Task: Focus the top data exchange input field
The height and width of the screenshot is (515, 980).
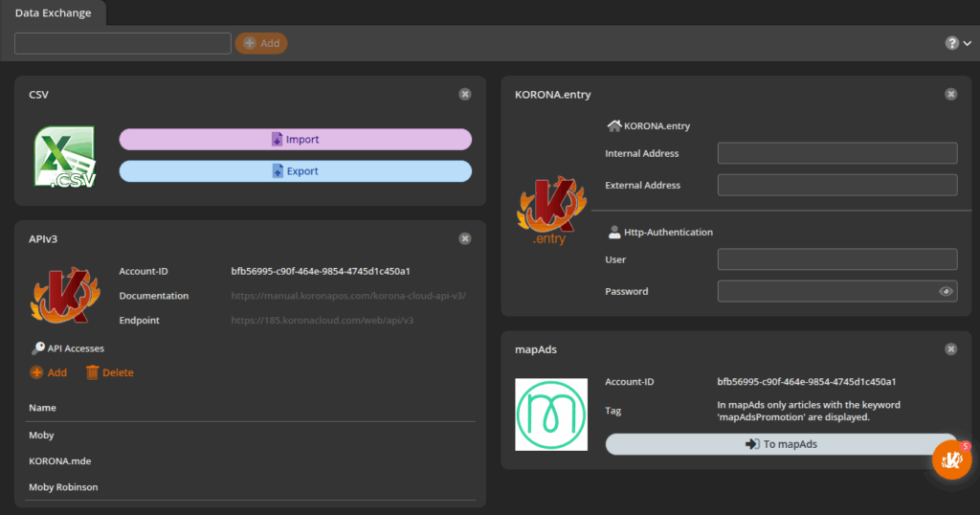Action: pyautogui.click(x=123, y=43)
